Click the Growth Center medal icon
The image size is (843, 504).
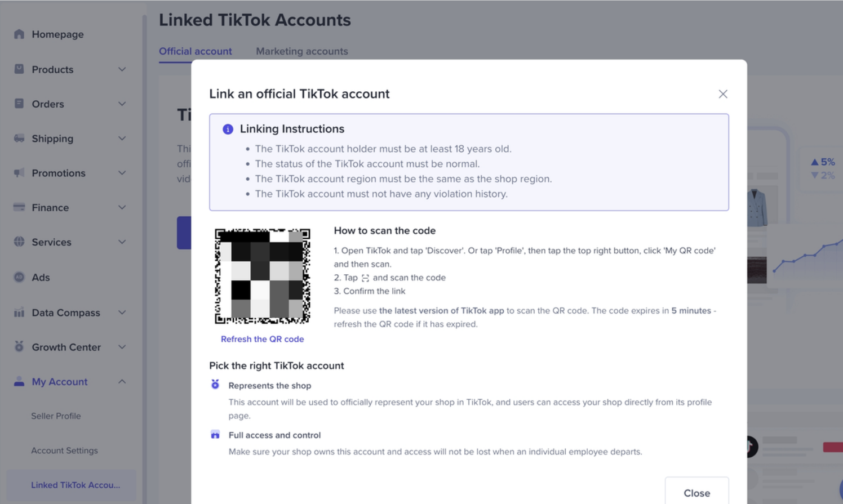click(x=19, y=347)
